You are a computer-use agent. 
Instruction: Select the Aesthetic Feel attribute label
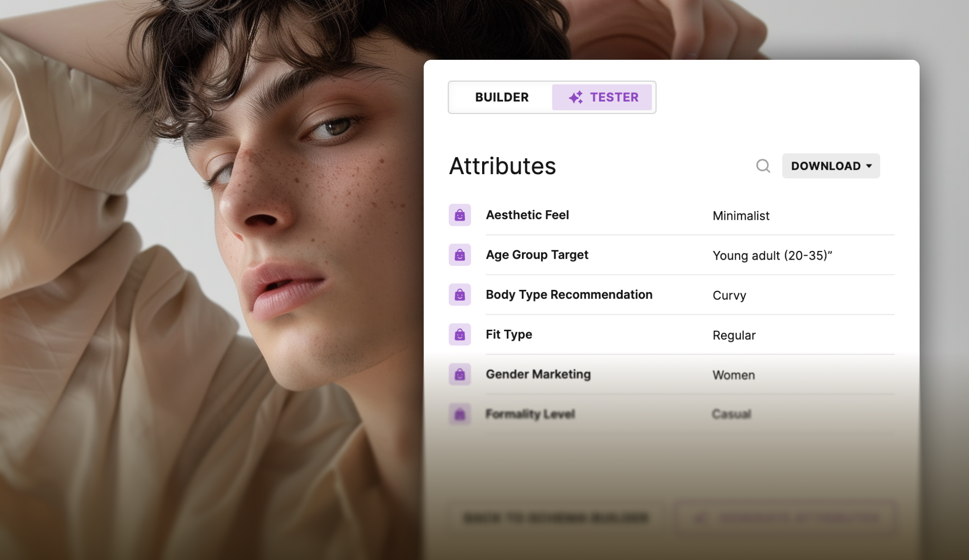pyautogui.click(x=527, y=215)
